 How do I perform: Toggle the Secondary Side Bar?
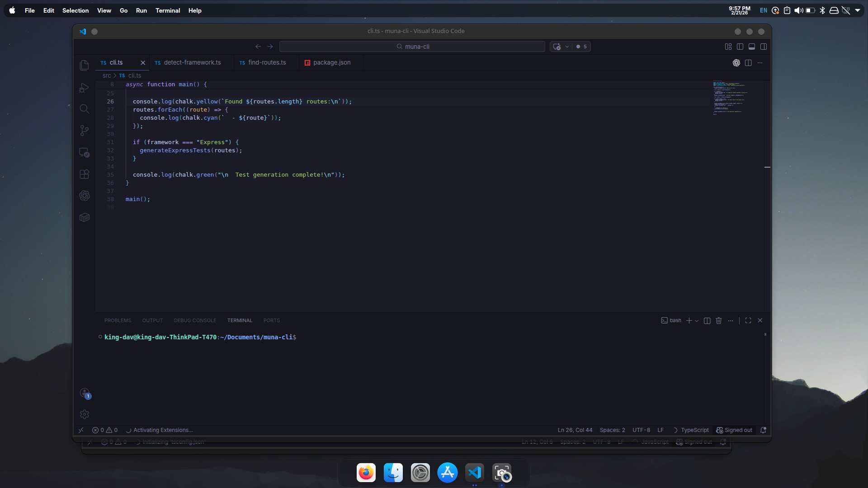[x=764, y=47]
